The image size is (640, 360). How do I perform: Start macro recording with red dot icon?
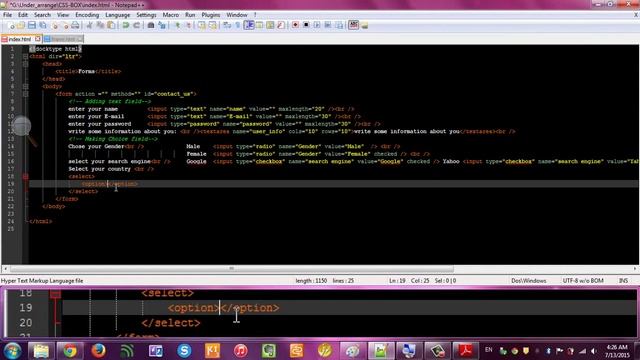click(x=295, y=25)
